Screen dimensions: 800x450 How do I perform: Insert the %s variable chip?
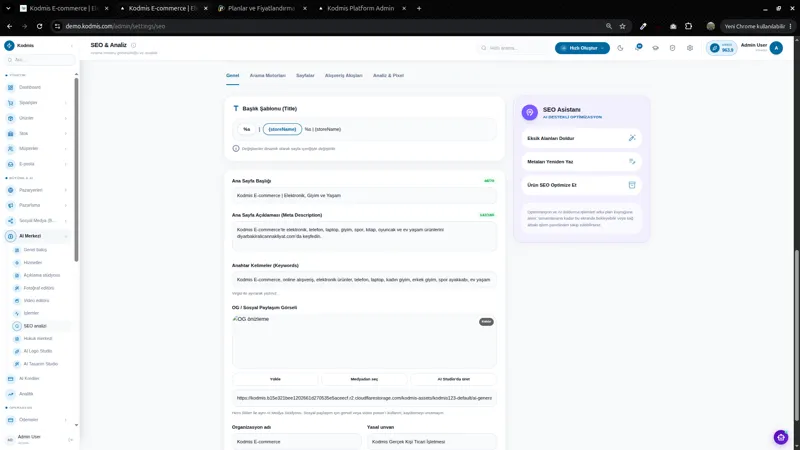tap(246, 129)
